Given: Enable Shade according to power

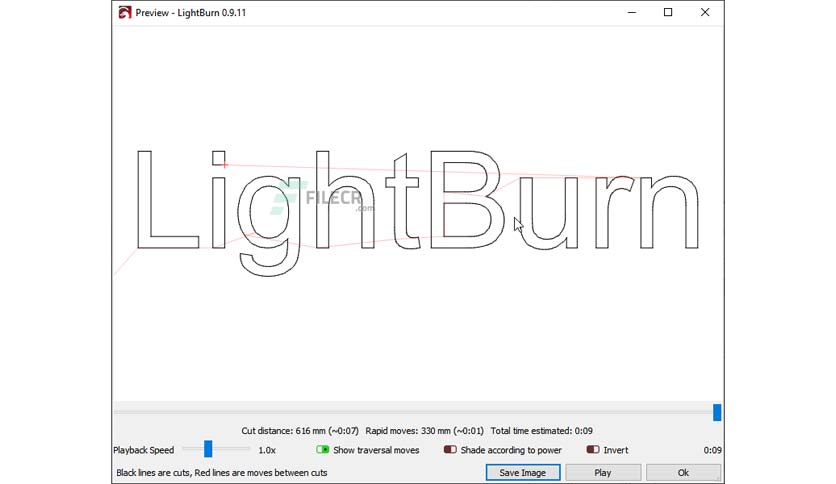Looking at the screenshot, I should click(450, 450).
